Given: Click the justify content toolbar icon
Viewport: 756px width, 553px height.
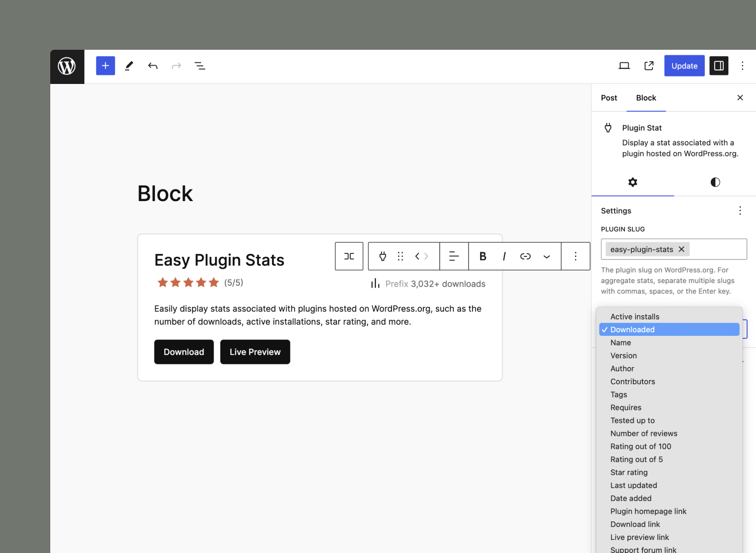Looking at the screenshot, I should coord(349,256).
